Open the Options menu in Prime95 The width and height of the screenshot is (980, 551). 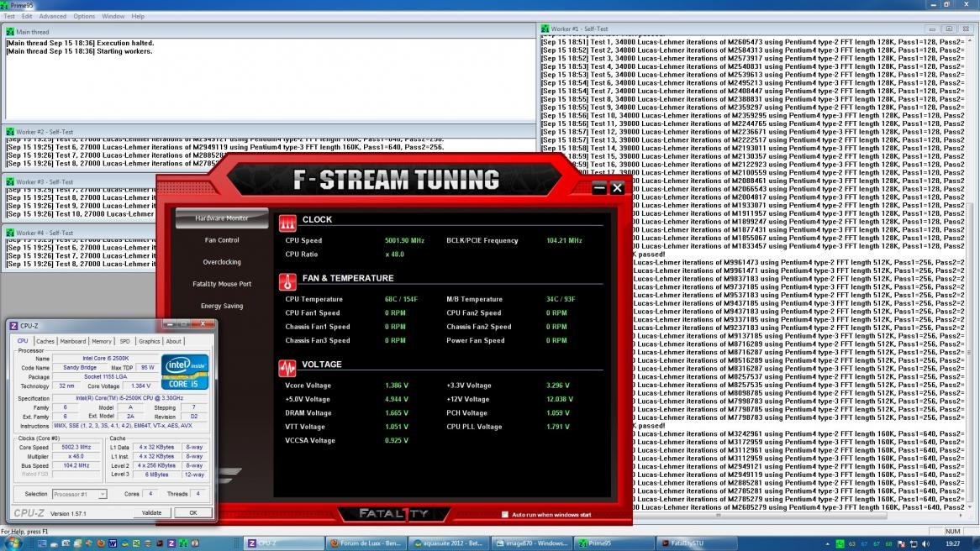click(x=84, y=16)
